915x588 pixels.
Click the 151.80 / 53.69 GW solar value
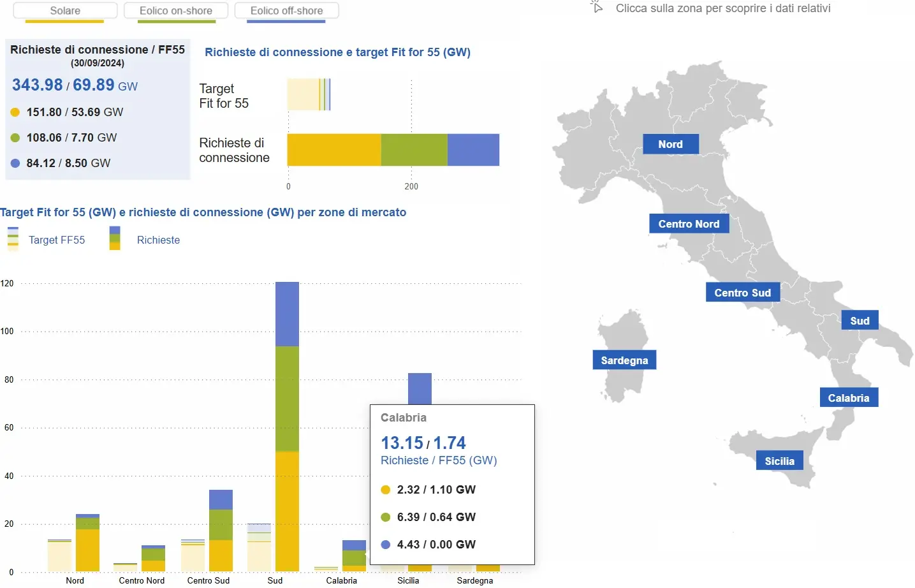[75, 112]
